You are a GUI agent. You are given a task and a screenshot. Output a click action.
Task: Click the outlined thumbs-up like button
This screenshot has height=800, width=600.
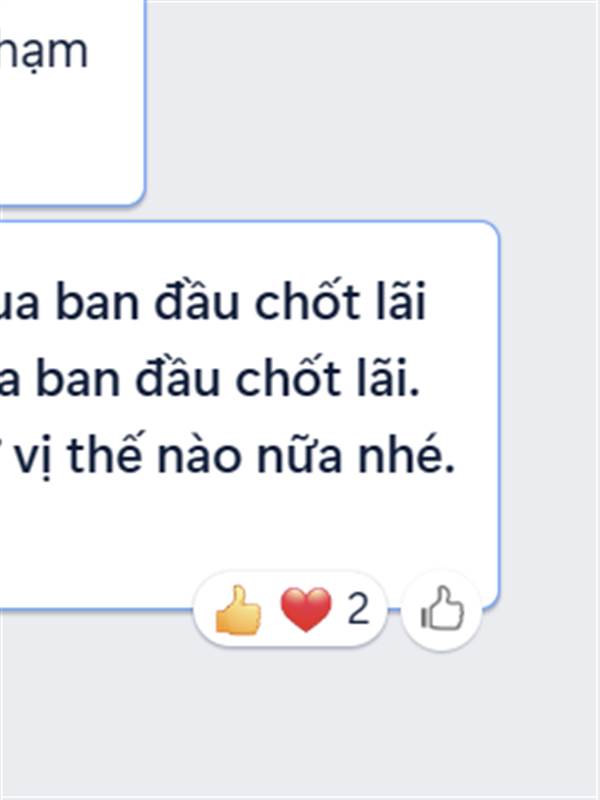click(x=441, y=610)
